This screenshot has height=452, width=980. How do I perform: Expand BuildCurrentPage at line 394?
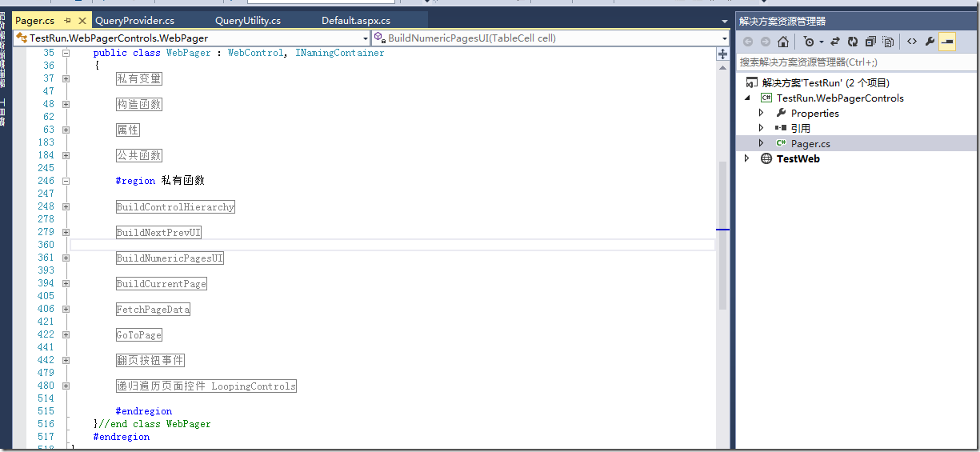click(66, 283)
